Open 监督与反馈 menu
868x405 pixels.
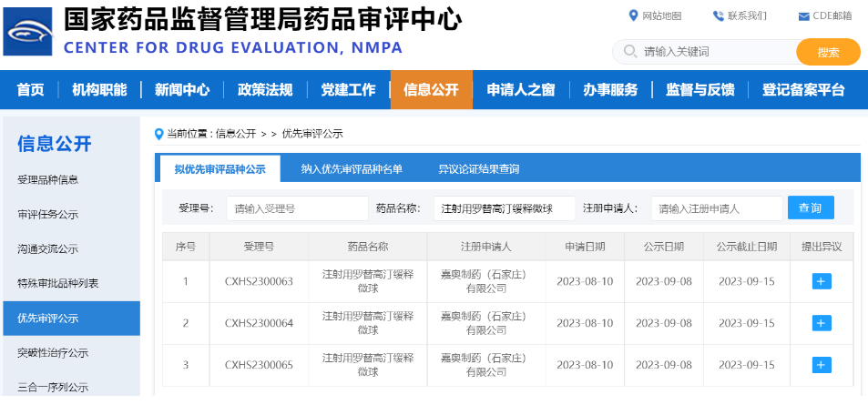coord(700,89)
